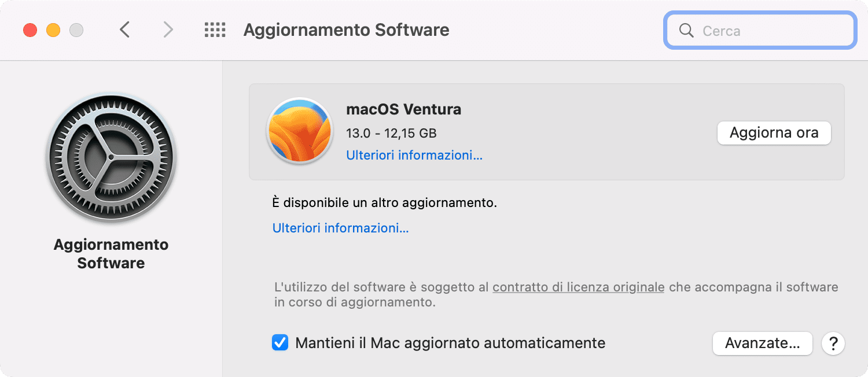The width and height of the screenshot is (868, 377).
Task: Click the large Software Update gear icon
Action: pyautogui.click(x=111, y=158)
